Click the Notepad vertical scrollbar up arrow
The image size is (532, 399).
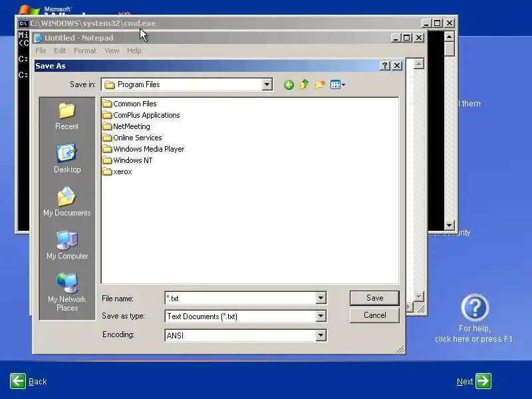419,64
